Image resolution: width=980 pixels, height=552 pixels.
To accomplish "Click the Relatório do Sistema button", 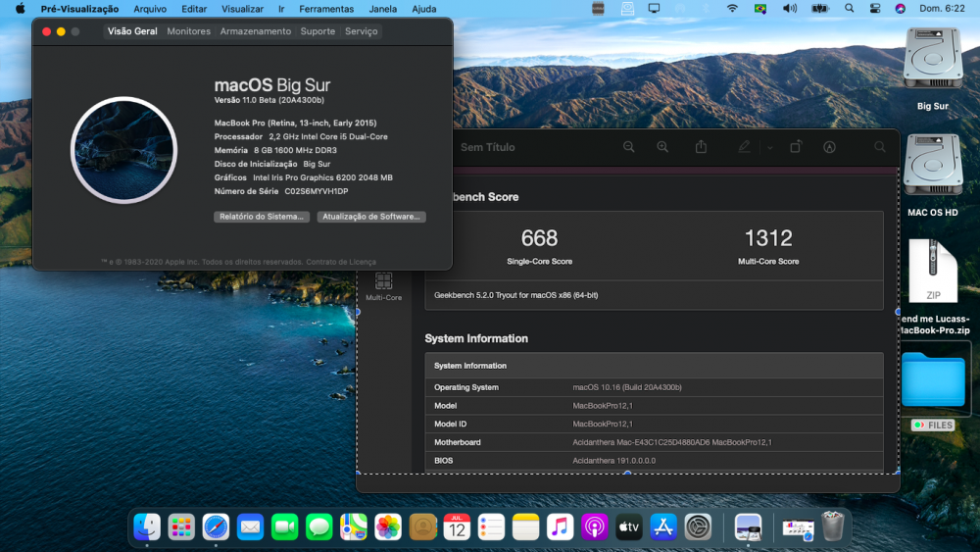I will coord(262,217).
